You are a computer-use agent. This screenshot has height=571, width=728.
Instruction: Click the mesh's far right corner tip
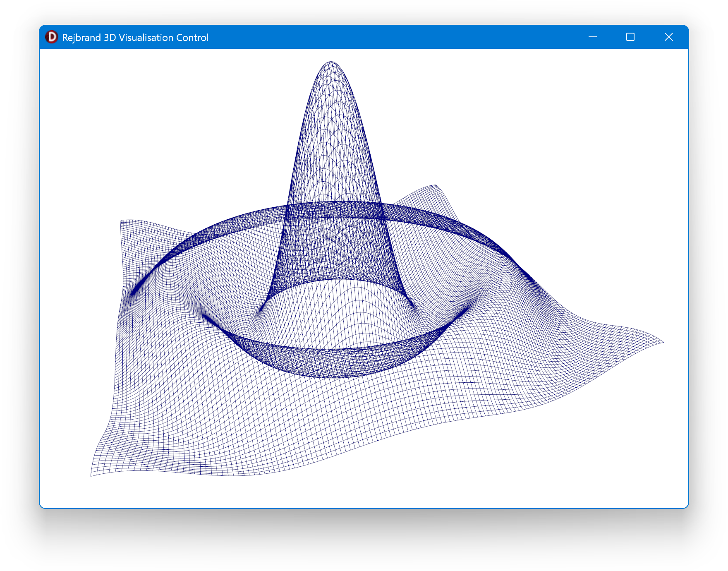[662, 342]
